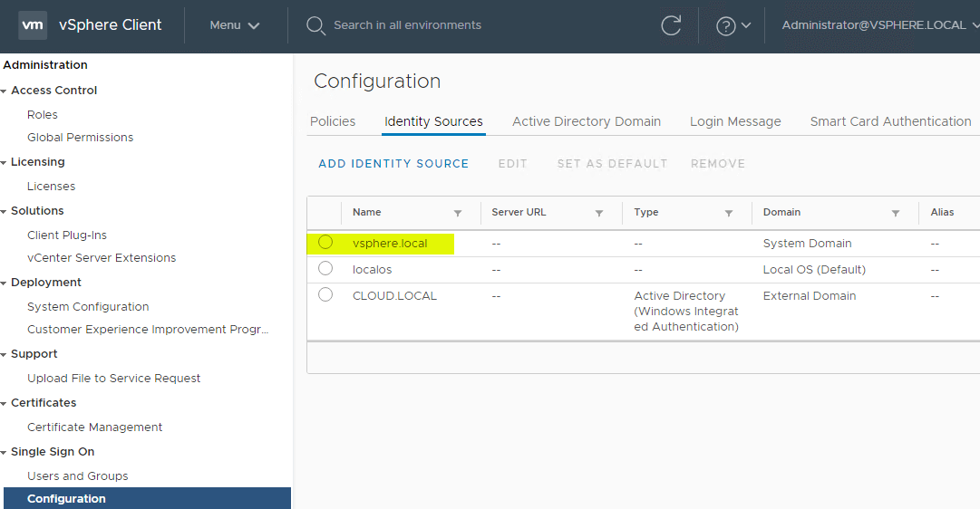The width and height of the screenshot is (980, 509).
Task: Click the Server URL column filter icon
Action: point(598,213)
